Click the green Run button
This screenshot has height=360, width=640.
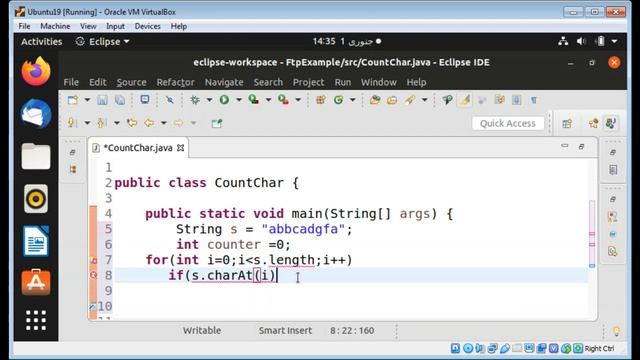pos(224,100)
